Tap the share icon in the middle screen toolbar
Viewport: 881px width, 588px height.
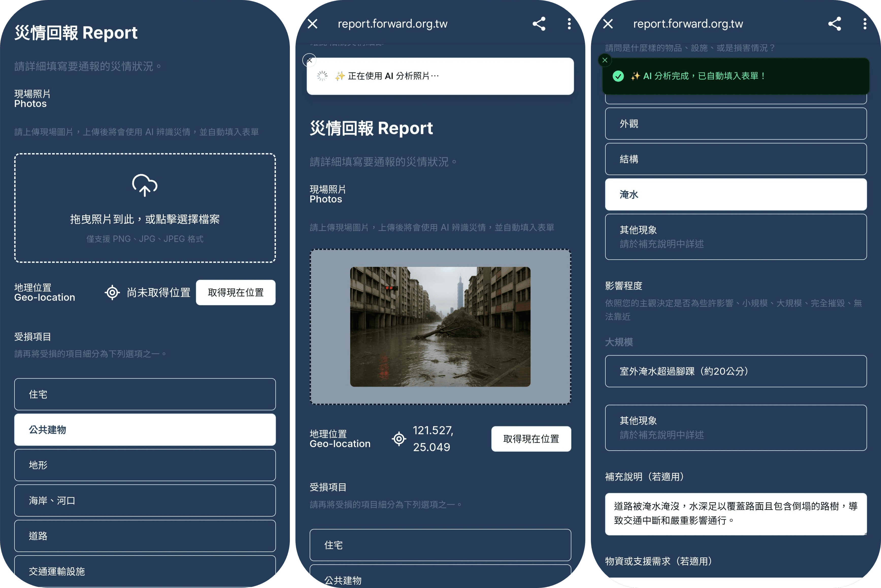[539, 24]
